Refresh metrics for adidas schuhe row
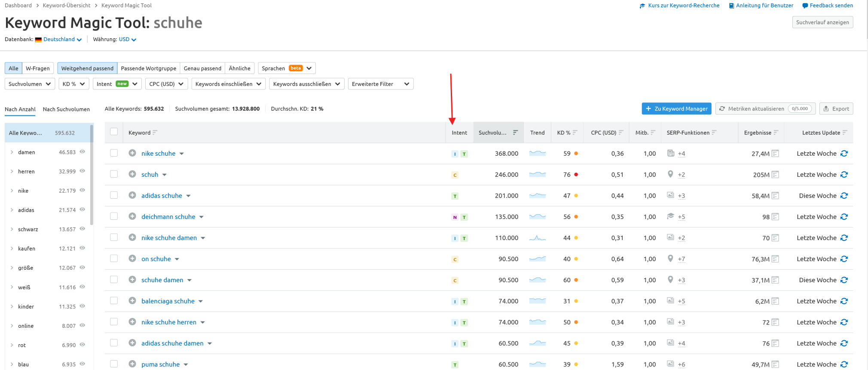The height and width of the screenshot is (370, 868). coord(844,196)
